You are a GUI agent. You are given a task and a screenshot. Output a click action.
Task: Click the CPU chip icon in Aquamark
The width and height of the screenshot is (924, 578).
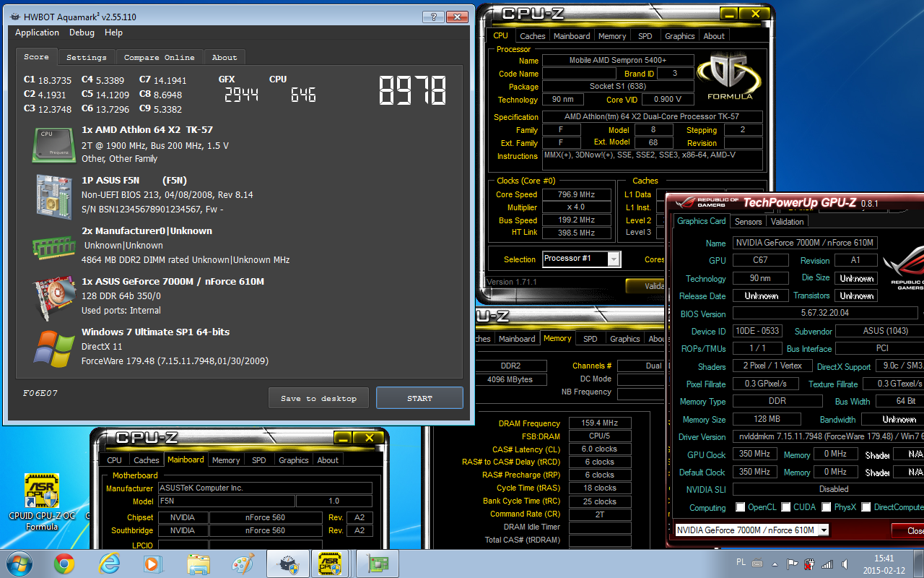pos(53,144)
